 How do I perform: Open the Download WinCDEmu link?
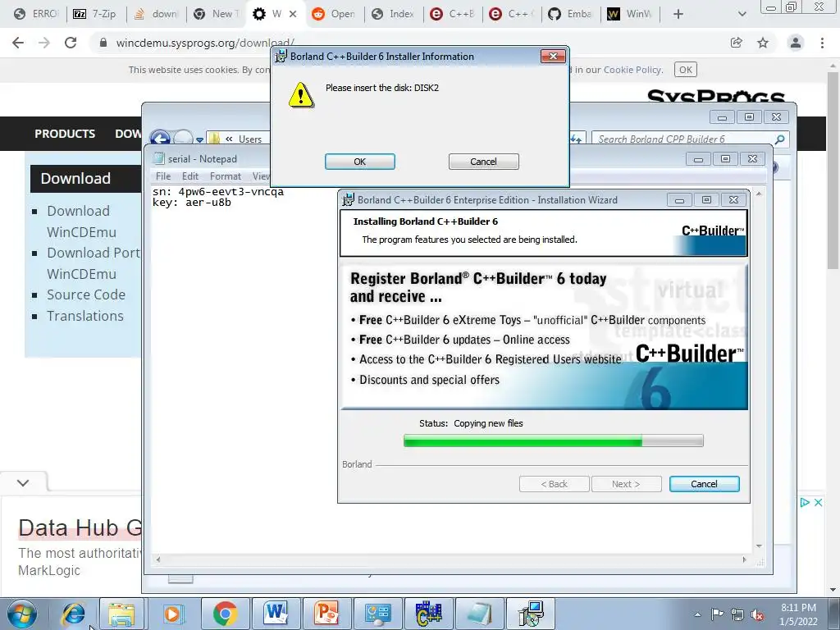pyautogui.click(x=81, y=221)
